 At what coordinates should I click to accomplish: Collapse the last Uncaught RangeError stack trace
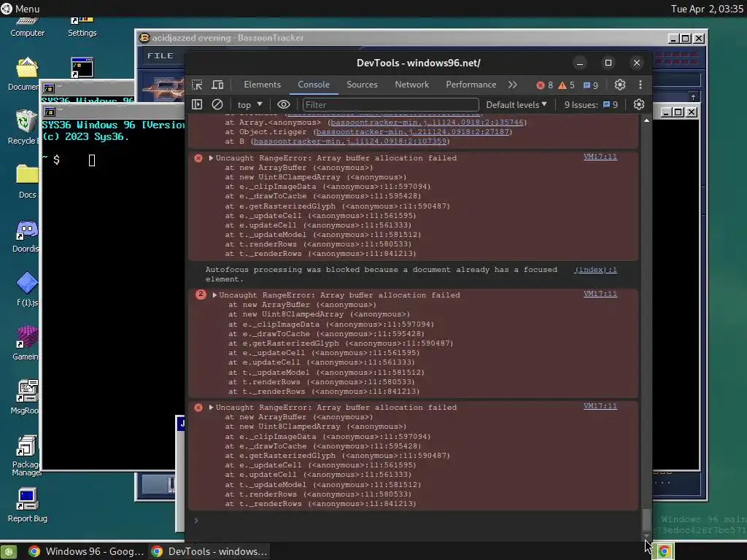tap(211, 408)
